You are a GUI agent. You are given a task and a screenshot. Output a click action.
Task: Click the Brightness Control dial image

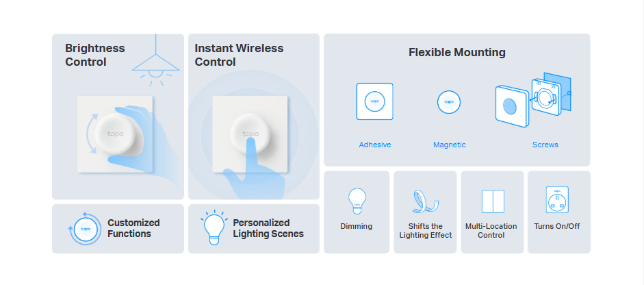coord(115,134)
